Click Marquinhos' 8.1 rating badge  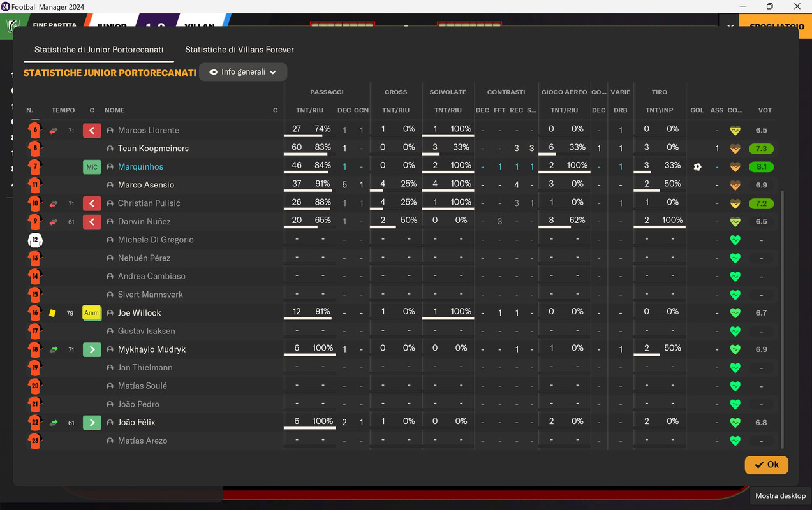pyautogui.click(x=761, y=167)
